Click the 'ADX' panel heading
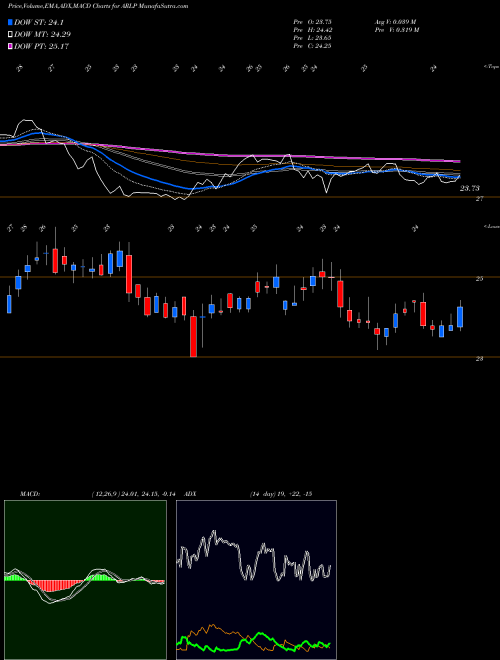Screen dimensions: 500x660 191,494
